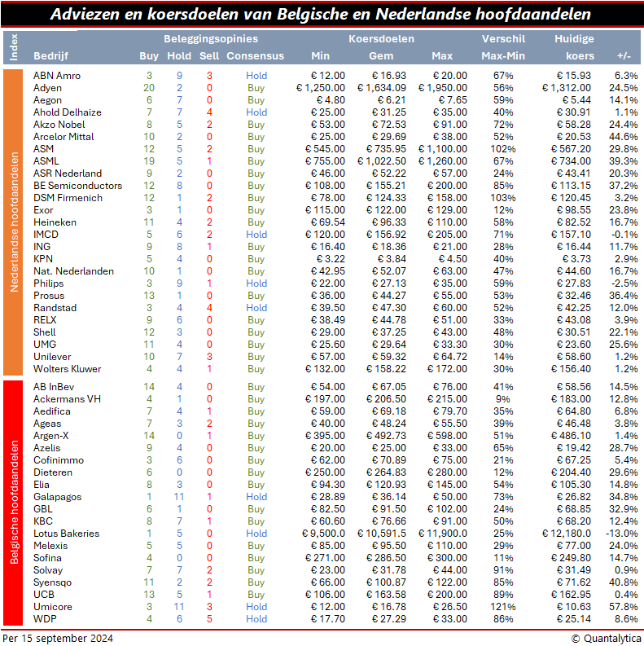This screenshot has width=644, height=646.
Task: Click KPN current price € 3.73
Action: (576, 259)
